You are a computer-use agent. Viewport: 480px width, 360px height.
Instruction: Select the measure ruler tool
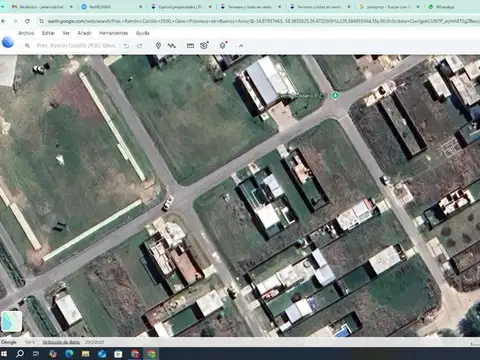click(190, 46)
